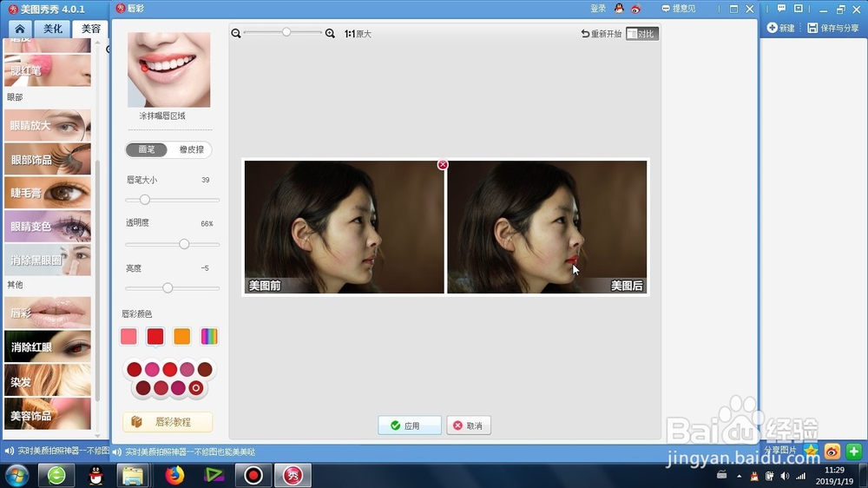Click the 保存与分享 save and share button
Image resolution: width=868 pixels, height=488 pixels.
click(x=833, y=28)
